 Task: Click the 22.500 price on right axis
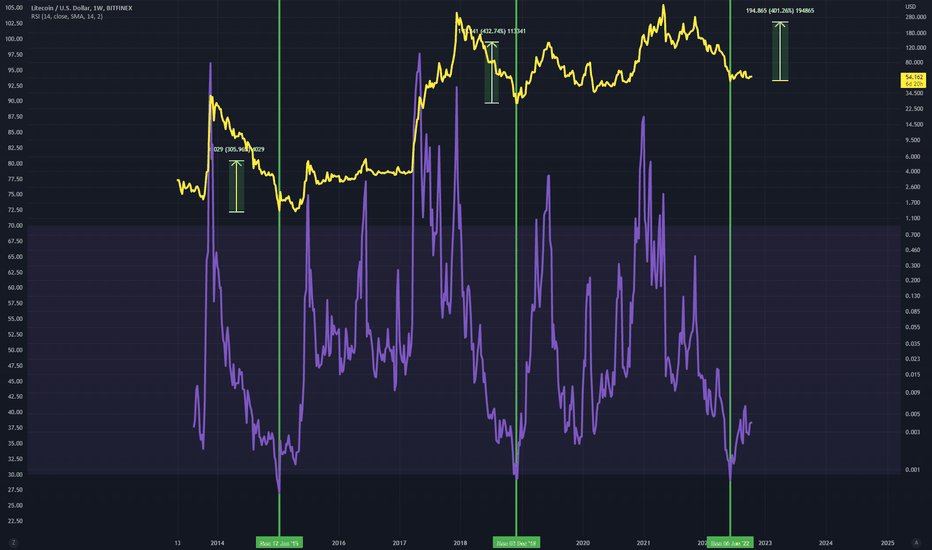click(x=914, y=109)
